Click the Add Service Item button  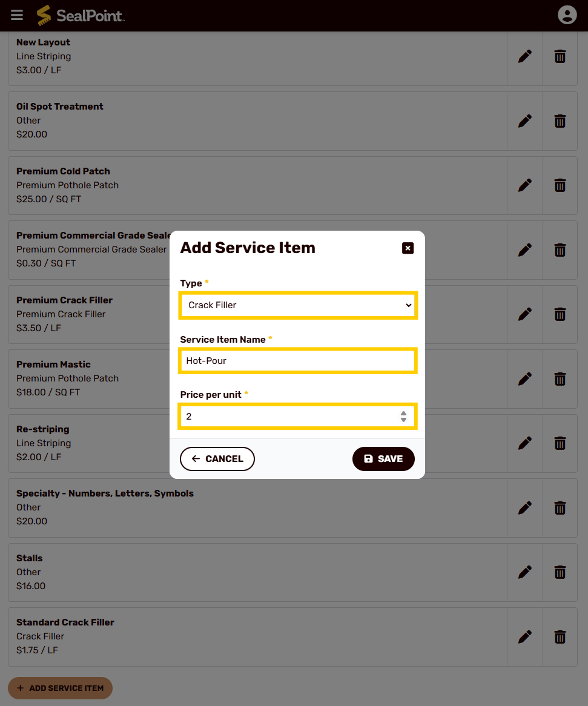pyautogui.click(x=60, y=688)
